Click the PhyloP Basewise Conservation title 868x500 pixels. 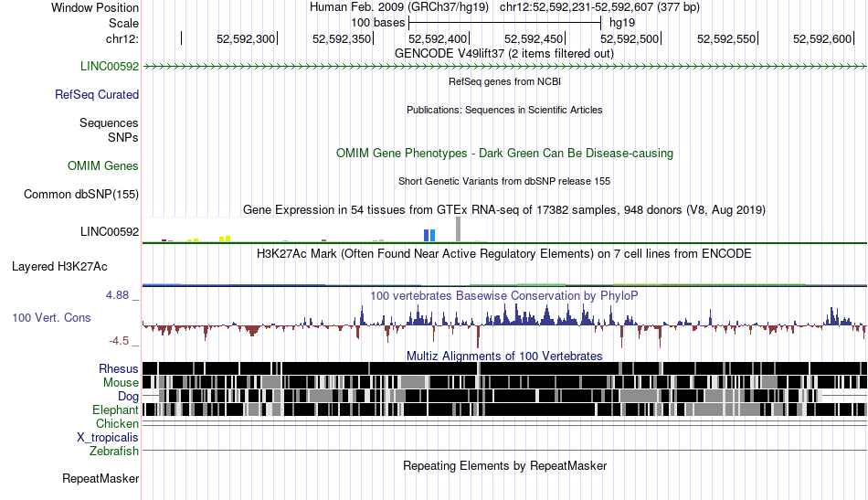point(504,295)
